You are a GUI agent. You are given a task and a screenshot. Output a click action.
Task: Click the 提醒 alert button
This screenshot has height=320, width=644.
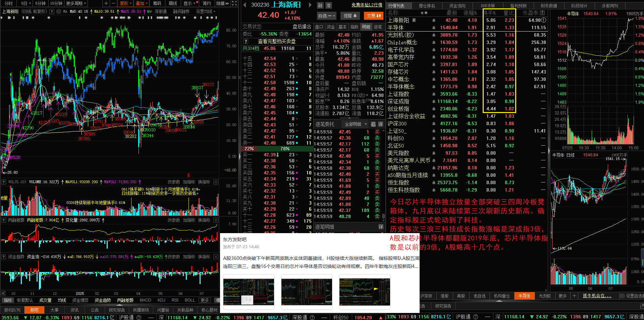(350, 16)
